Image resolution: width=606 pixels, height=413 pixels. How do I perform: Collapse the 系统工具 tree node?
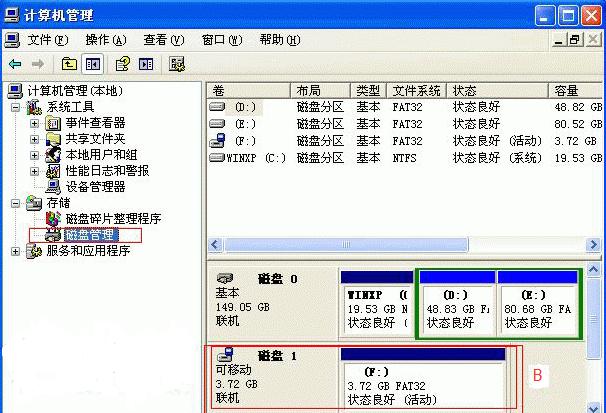point(16,107)
